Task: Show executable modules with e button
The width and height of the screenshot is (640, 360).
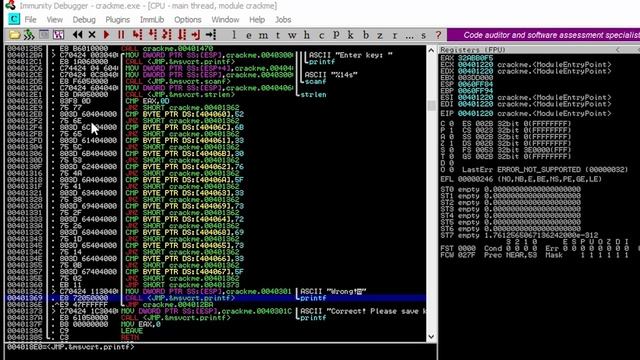Action: point(249,35)
